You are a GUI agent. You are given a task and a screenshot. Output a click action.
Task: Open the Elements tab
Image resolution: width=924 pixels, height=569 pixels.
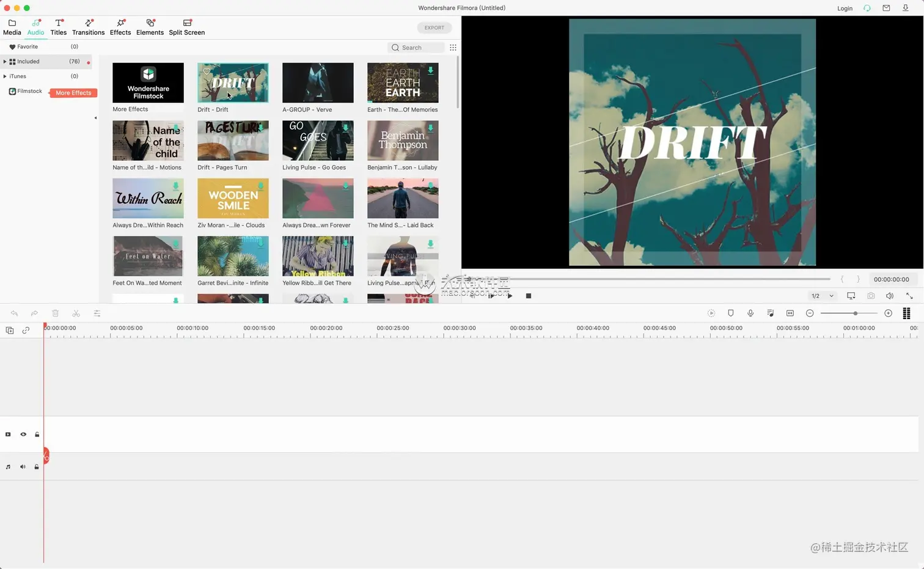point(150,27)
